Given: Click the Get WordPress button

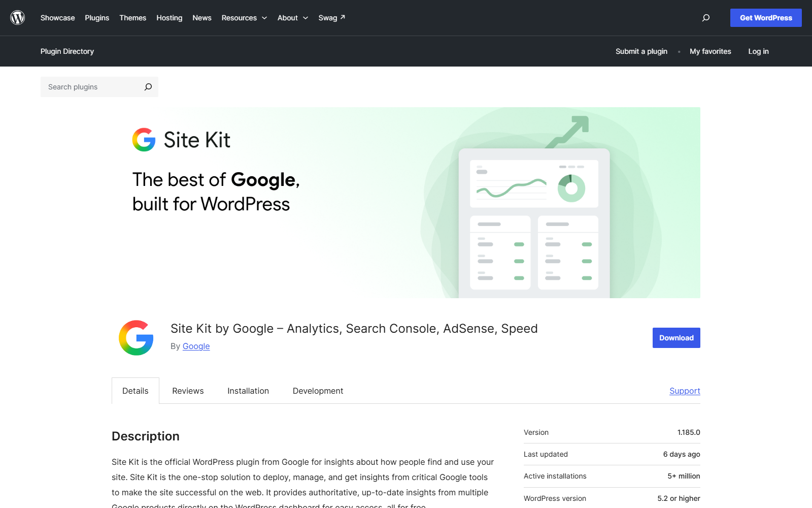Looking at the screenshot, I should click(x=766, y=18).
